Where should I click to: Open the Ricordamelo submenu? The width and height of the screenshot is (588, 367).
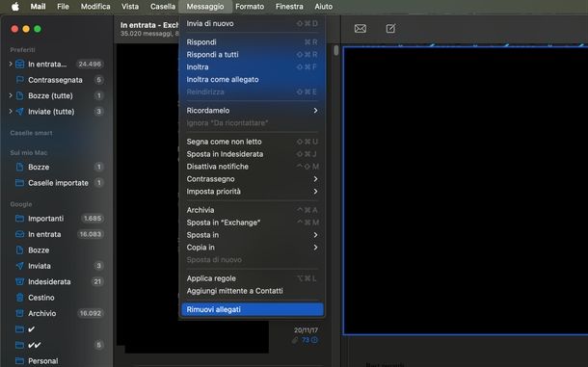[x=252, y=110]
